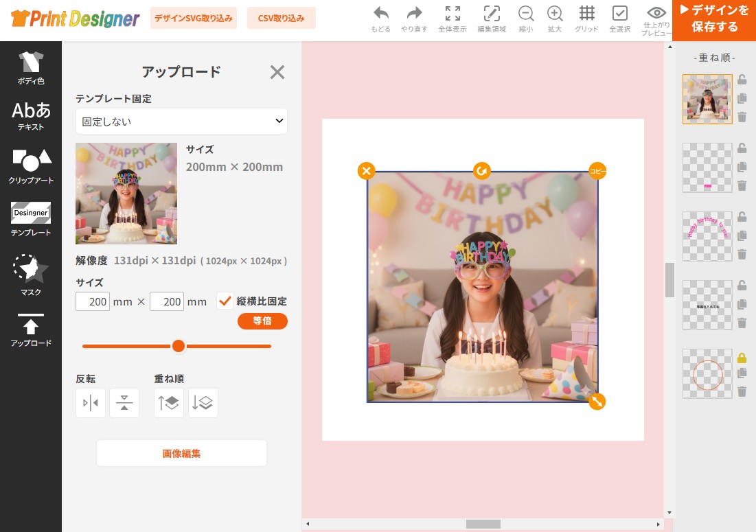Viewport: 756px width, 532px height.
Task: Uncheck the 縦横比固定 aspect ratio checkbox
Action: (x=225, y=301)
